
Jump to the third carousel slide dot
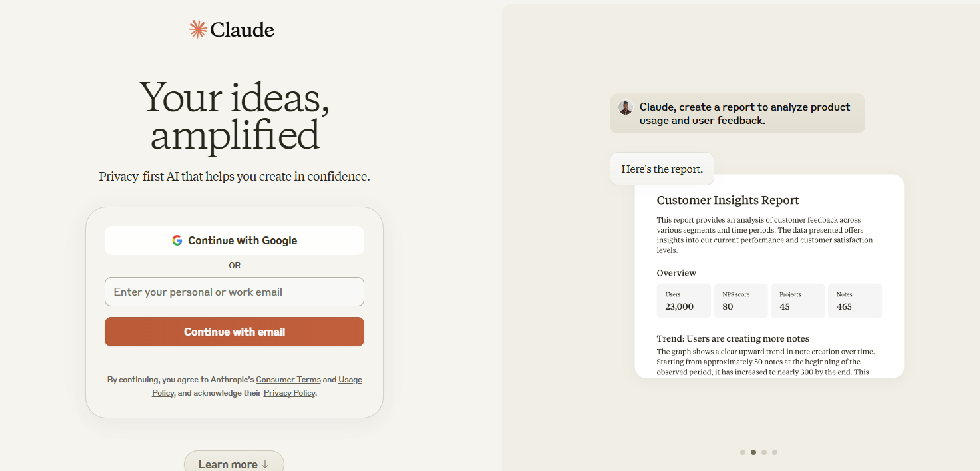[x=764, y=452]
